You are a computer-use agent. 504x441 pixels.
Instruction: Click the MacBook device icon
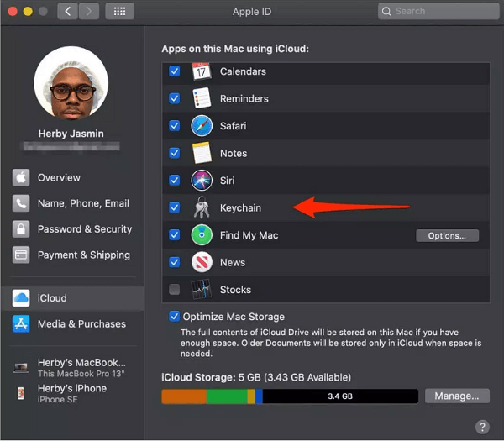pyautogui.click(x=21, y=367)
